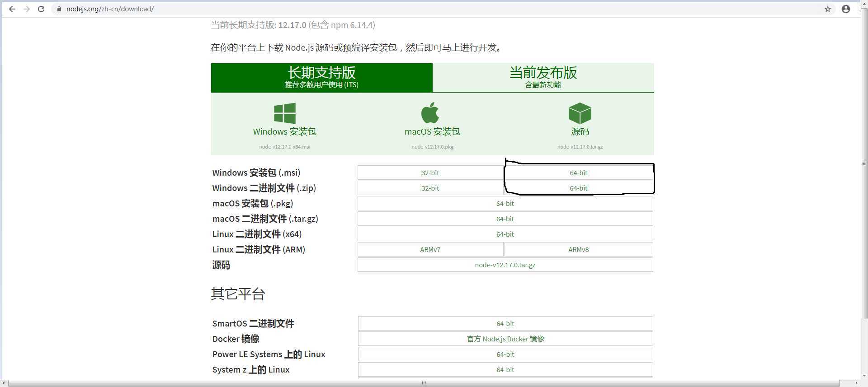Click the 源码 link under the cube
Viewport: 868px width, 387px height.
coord(580,131)
